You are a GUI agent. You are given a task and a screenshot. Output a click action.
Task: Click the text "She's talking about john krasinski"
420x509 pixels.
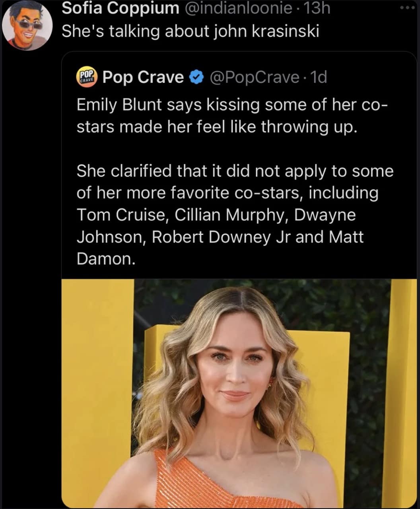click(x=190, y=31)
